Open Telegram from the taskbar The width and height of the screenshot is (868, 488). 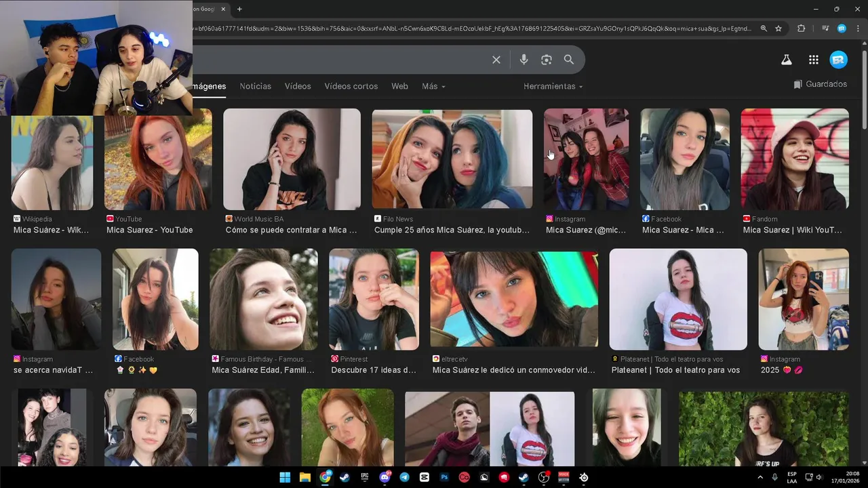[x=405, y=477]
